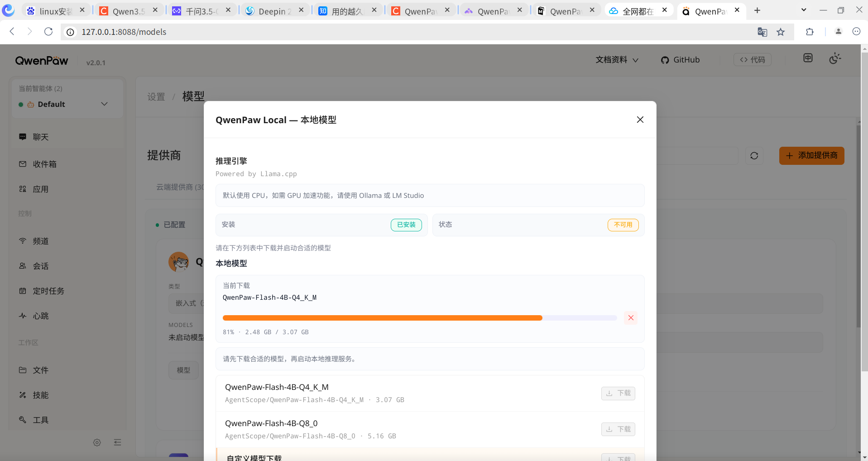This screenshot has width=868, height=461.
Task: Click the 模型 button on provider card
Action: 183,370
